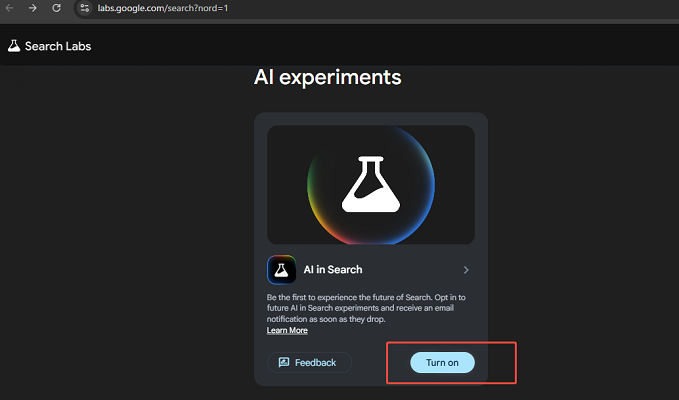Click the AI in Search description text
This screenshot has height=400, width=679.
(370, 309)
